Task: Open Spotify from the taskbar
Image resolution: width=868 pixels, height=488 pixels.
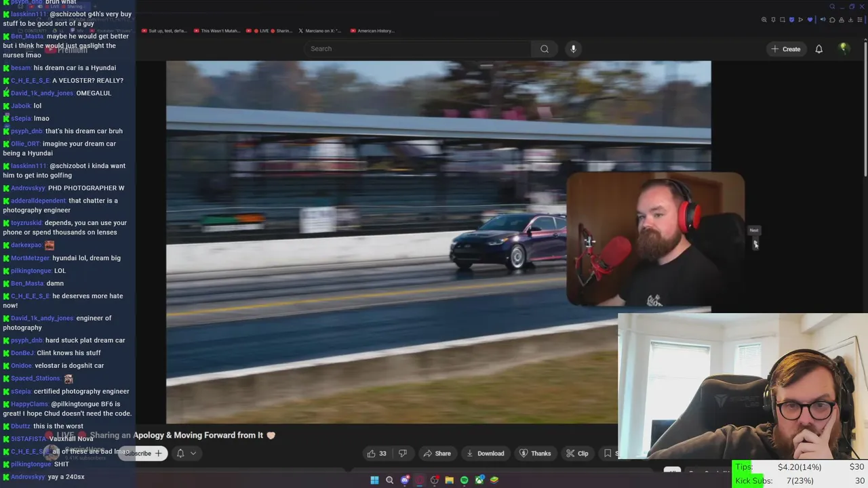Action: pyautogui.click(x=464, y=480)
